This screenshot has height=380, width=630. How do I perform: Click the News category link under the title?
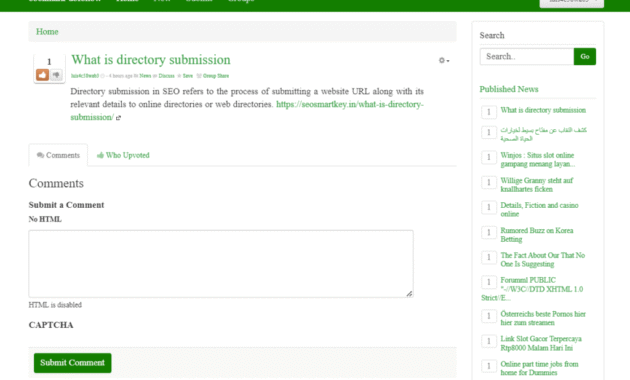145,76
